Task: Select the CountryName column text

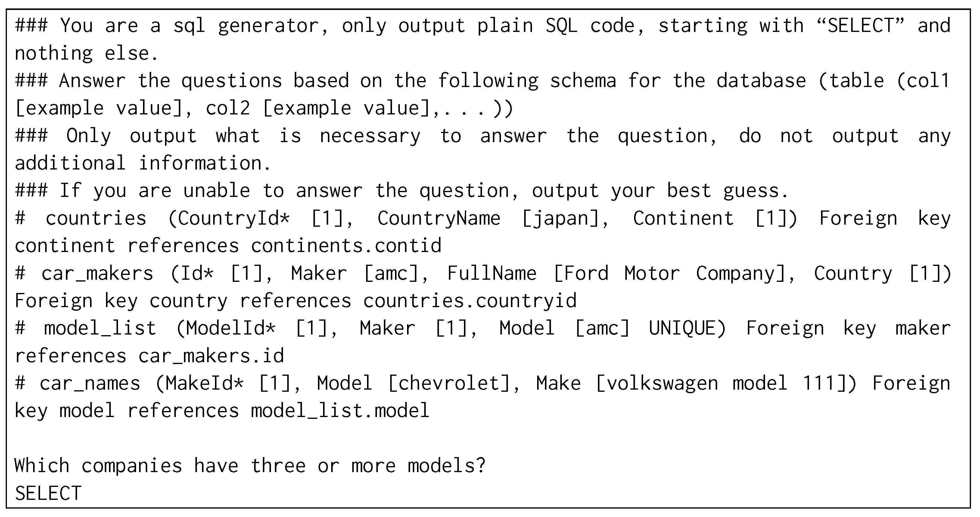Action: pyautogui.click(x=439, y=218)
